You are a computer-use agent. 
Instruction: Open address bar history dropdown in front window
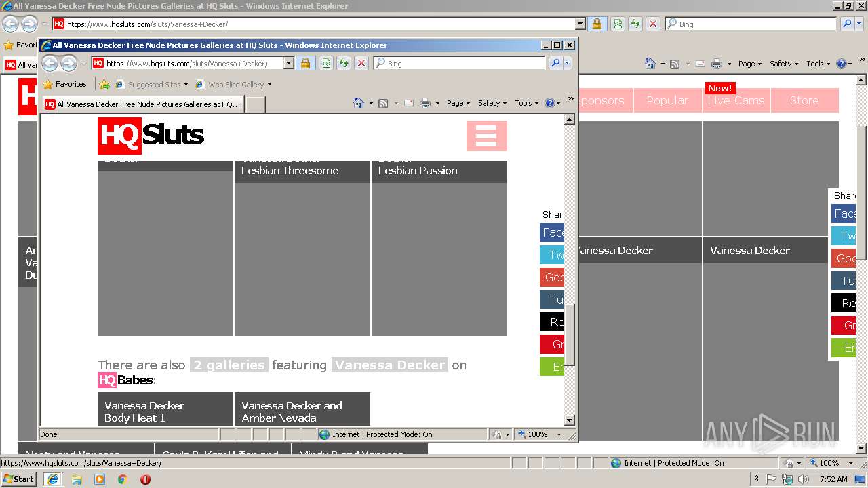(x=288, y=63)
